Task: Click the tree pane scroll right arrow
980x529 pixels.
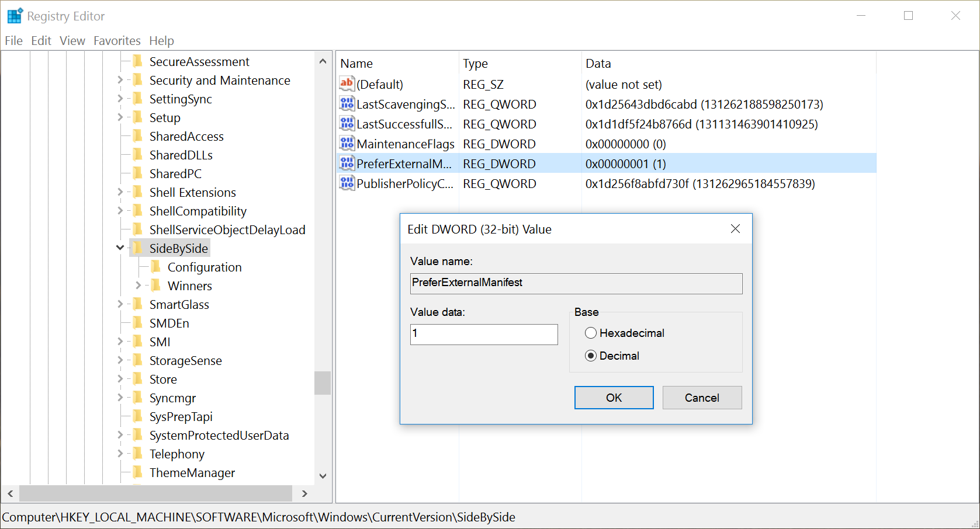Action: pyautogui.click(x=304, y=493)
